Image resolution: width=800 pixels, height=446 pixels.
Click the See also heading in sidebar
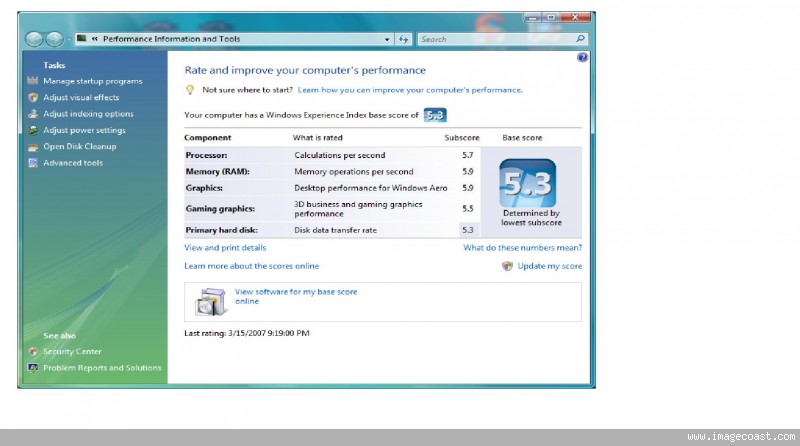[x=59, y=336]
